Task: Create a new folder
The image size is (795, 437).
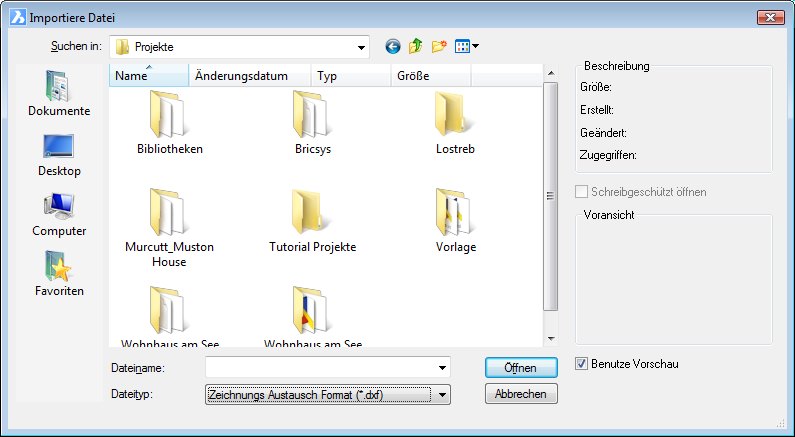Action: [439, 46]
